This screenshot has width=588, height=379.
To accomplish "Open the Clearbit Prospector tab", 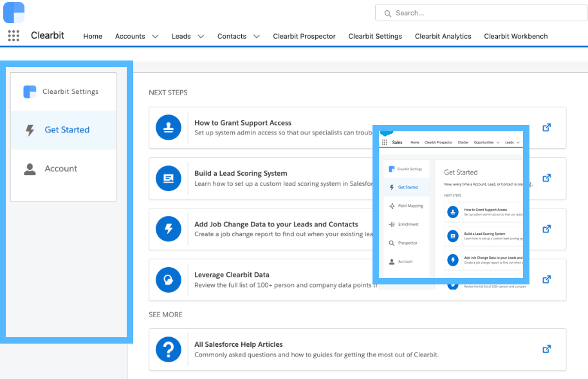I will tap(304, 37).
